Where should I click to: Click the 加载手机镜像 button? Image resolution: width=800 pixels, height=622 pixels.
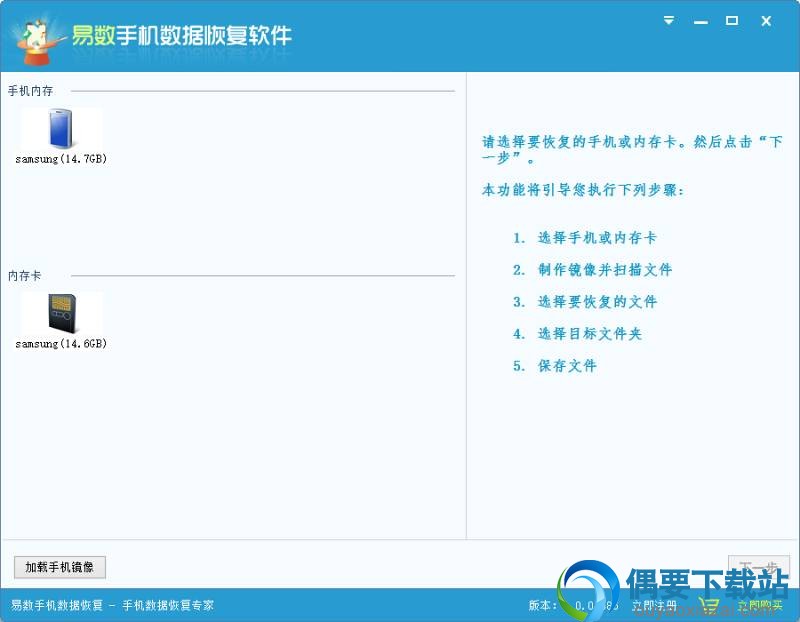coord(60,567)
